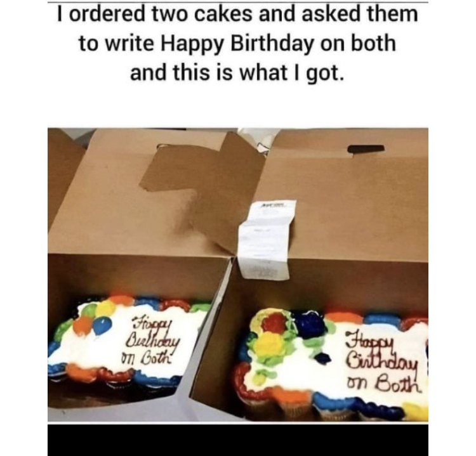Image resolution: width=476 pixels, height=456 pixels.
Task: Click the blue frosting border on right cake
Action: pos(329,401)
